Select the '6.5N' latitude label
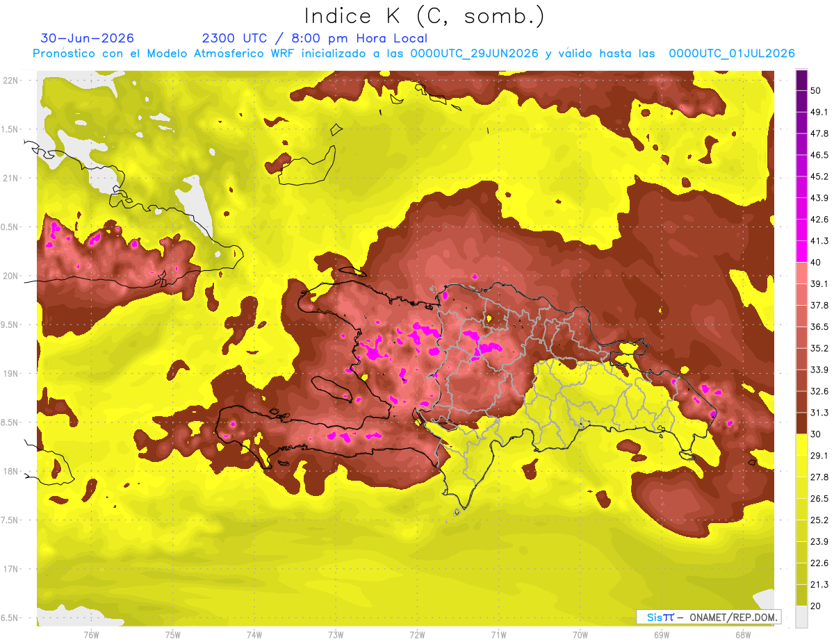Image resolution: width=834 pixels, height=644 pixels. [10, 618]
